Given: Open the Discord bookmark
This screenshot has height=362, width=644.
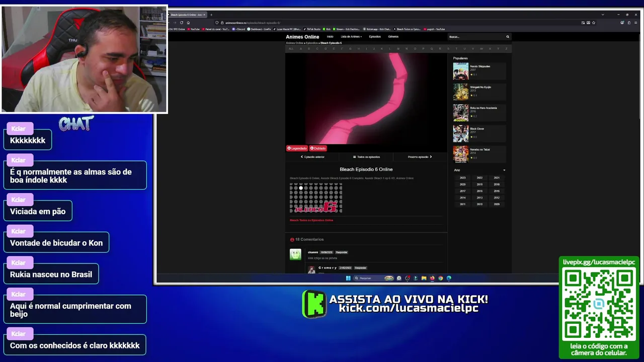Looking at the screenshot, I should (239, 29).
